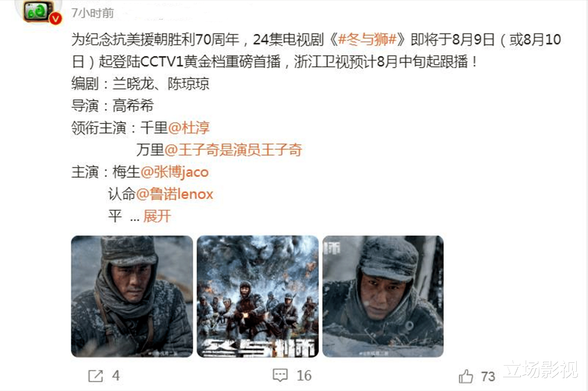Image resolution: width=588 pixels, height=391 pixels.
Task: Open the #冬与狮# hashtag
Action: [x=367, y=40]
